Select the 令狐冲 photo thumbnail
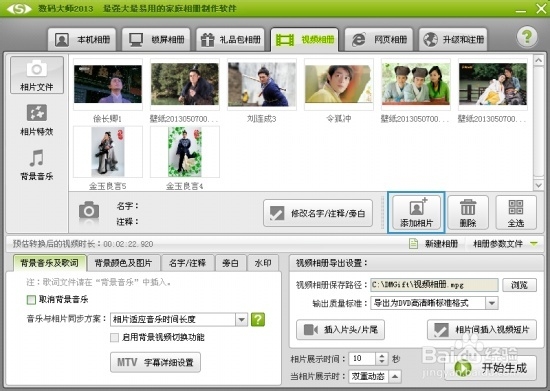The image size is (550, 391). click(338, 85)
